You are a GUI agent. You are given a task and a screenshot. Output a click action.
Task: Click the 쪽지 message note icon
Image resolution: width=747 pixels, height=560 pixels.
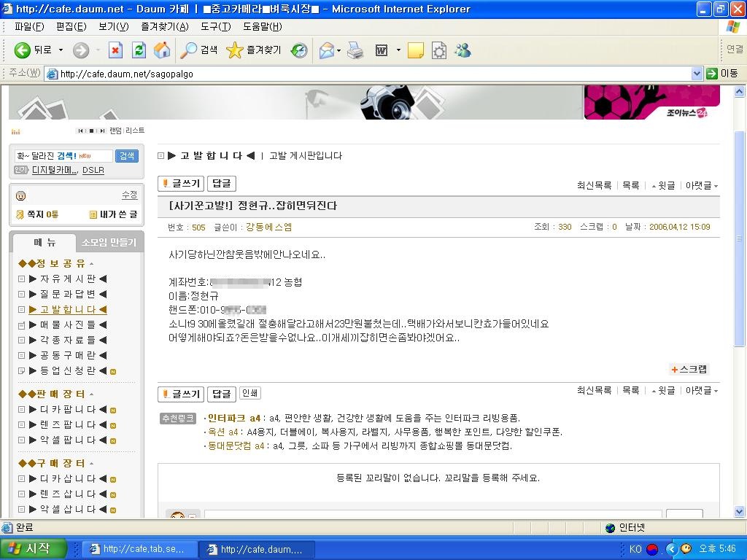tap(20, 215)
